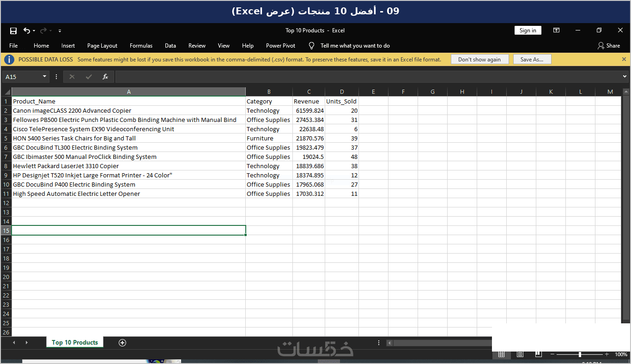Open the Review tab
This screenshot has height=364, width=631.
click(197, 46)
